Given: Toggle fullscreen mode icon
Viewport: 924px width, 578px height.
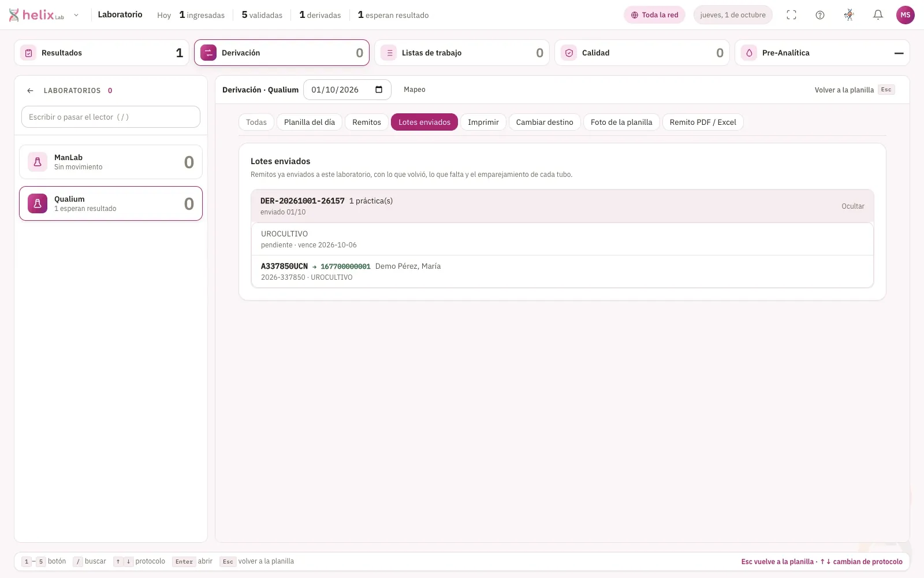Looking at the screenshot, I should pos(791,15).
